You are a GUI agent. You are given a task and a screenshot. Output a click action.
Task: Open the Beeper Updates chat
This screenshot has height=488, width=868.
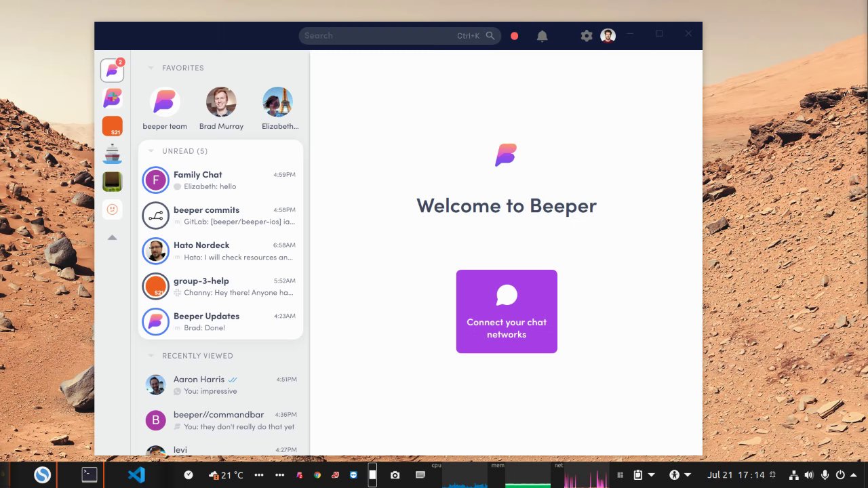[x=220, y=322]
